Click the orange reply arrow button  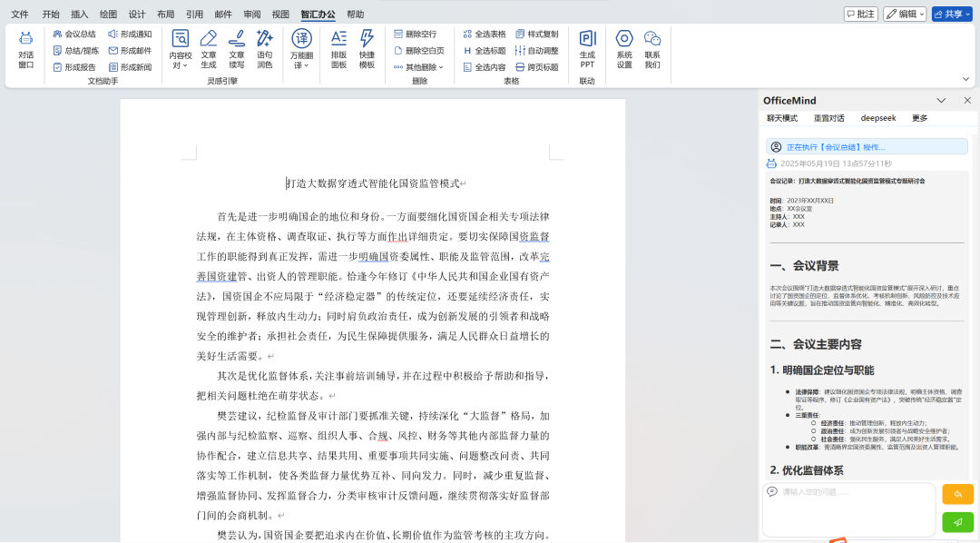tap(957, 494)
